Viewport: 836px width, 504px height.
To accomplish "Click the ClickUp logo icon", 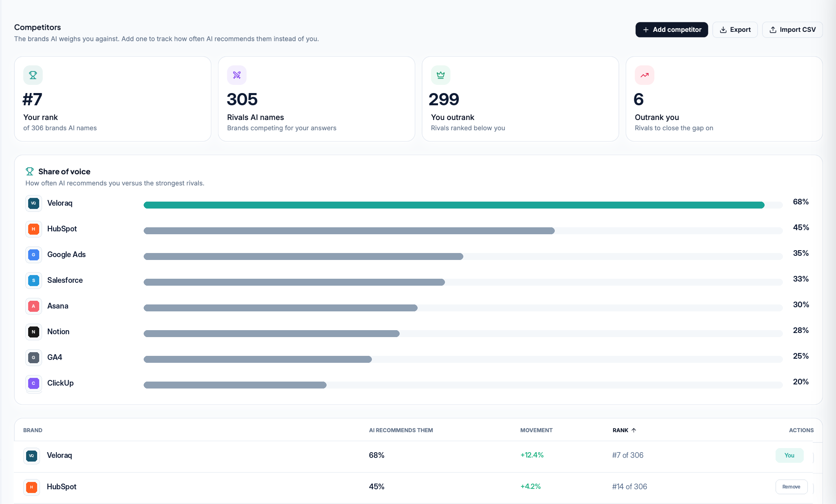I will pos(33,383).
